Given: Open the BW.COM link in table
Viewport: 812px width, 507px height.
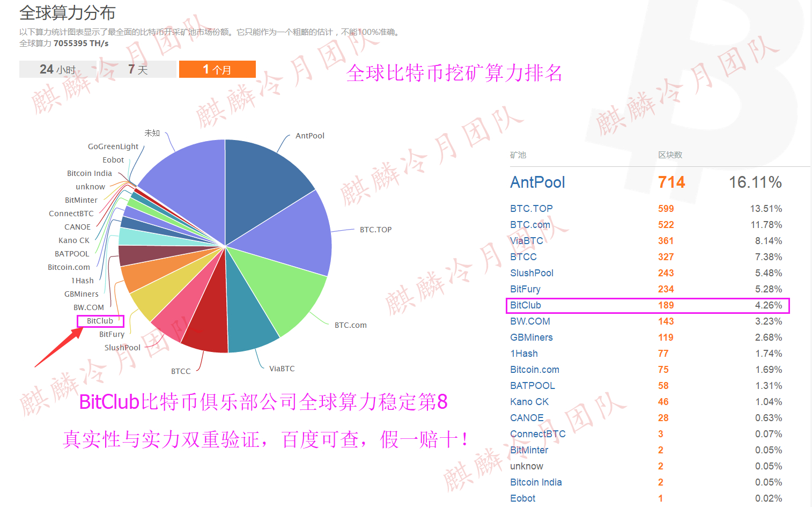Looking at the screenshot, I should click(530, 321).
